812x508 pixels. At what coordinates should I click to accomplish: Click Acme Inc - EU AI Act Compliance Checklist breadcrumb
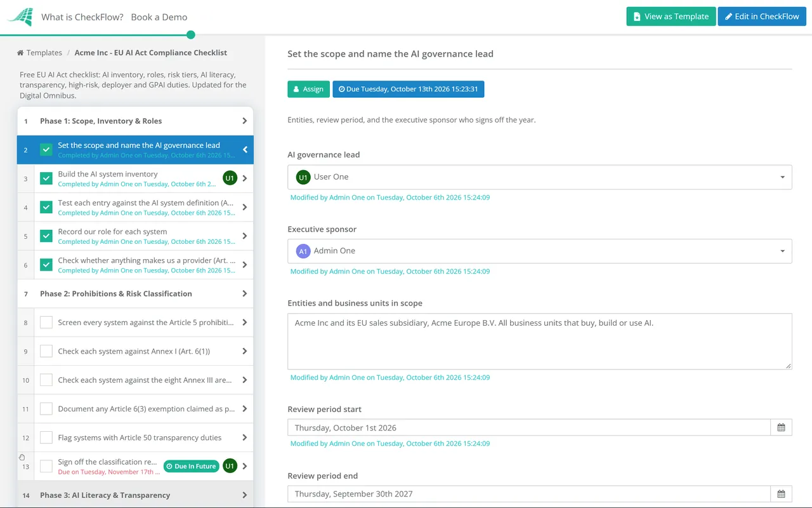tap(151, 53)
